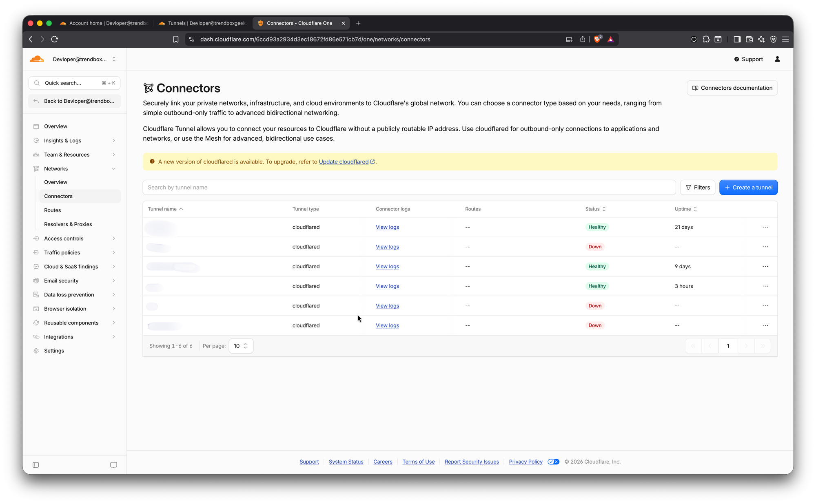Open the Per page 10 dropdown
This screenshot has width=816, height=504.
pyautogui.click(x=241, y=346)
